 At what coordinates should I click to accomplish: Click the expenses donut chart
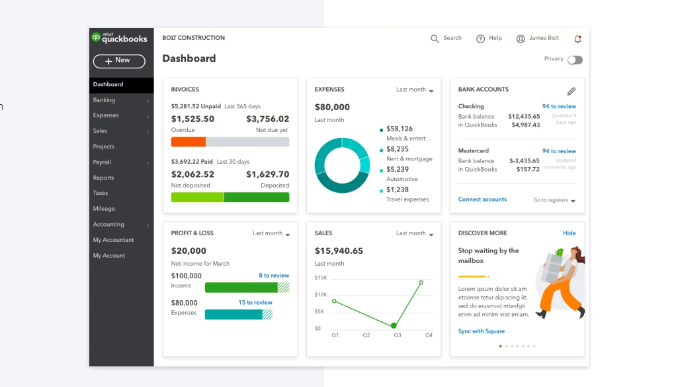click(x=342, y=165)
